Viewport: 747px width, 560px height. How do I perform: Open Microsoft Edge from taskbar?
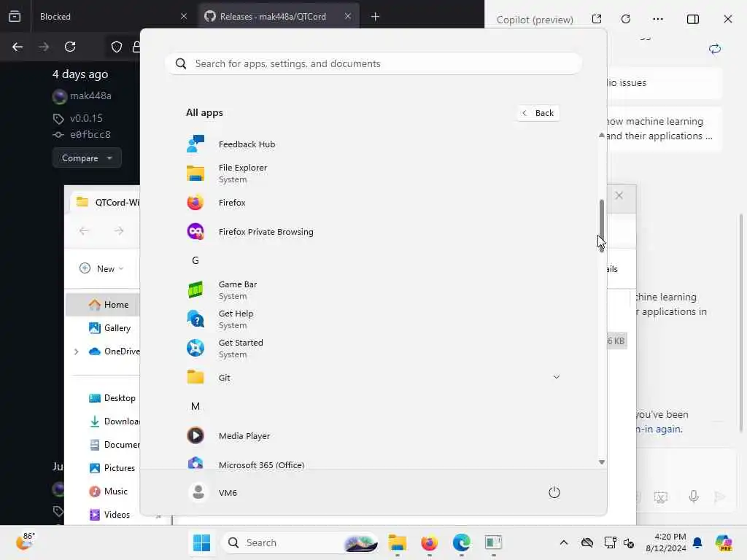tap(461, 542)
